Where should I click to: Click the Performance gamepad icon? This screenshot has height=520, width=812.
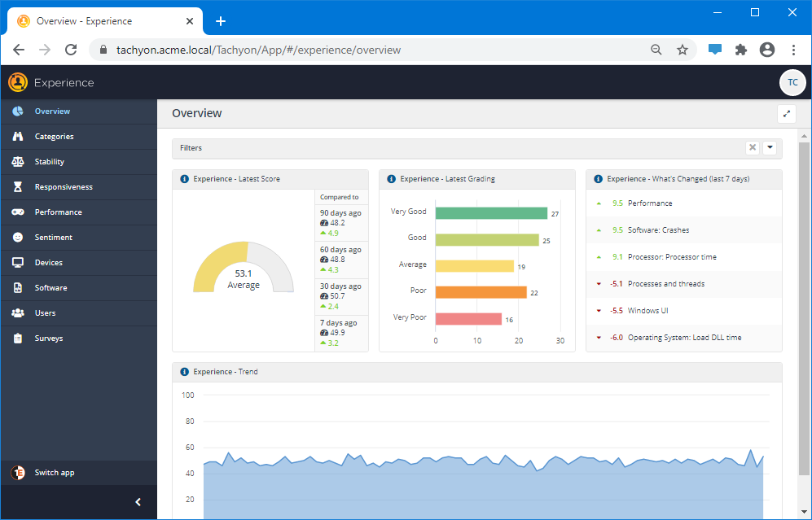point(18,212)
